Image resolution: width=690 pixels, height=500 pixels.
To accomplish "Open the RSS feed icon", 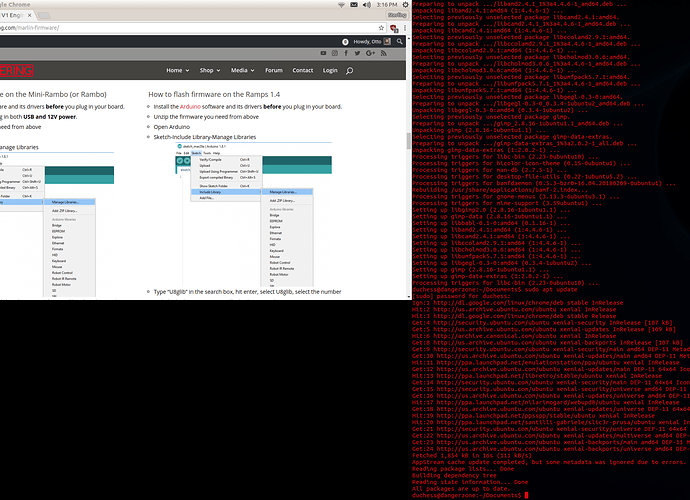I will tap(384, 53).
